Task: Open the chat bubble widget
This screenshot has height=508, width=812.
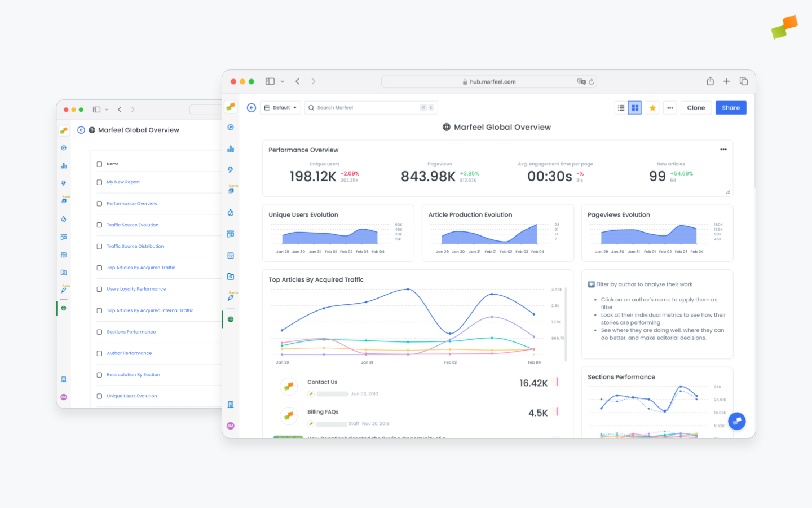Action: pyautogui.click(x=736, y=421)
